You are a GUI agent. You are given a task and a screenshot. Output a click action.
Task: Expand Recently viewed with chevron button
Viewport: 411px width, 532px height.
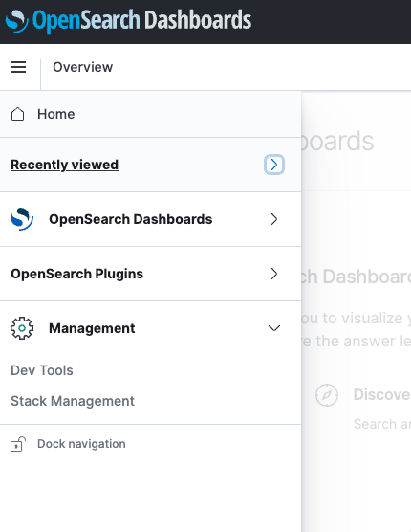[274, 165]
